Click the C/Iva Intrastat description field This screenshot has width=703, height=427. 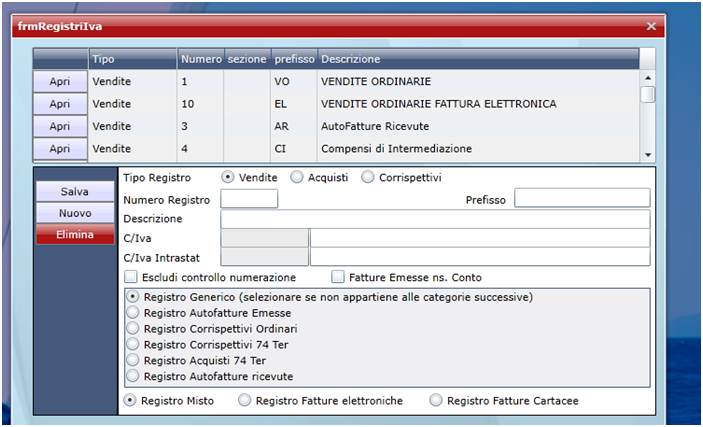480,257
